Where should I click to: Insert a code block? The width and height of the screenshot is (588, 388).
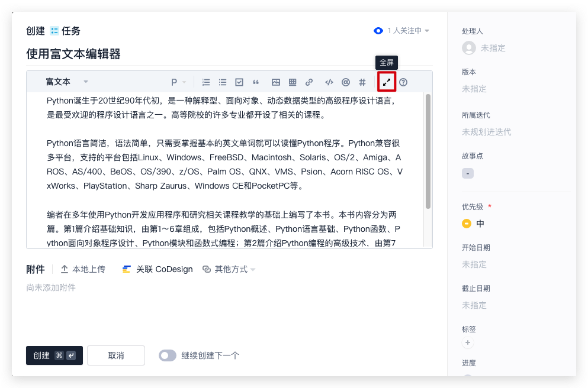pyautogui.click(x=329, y=82)
